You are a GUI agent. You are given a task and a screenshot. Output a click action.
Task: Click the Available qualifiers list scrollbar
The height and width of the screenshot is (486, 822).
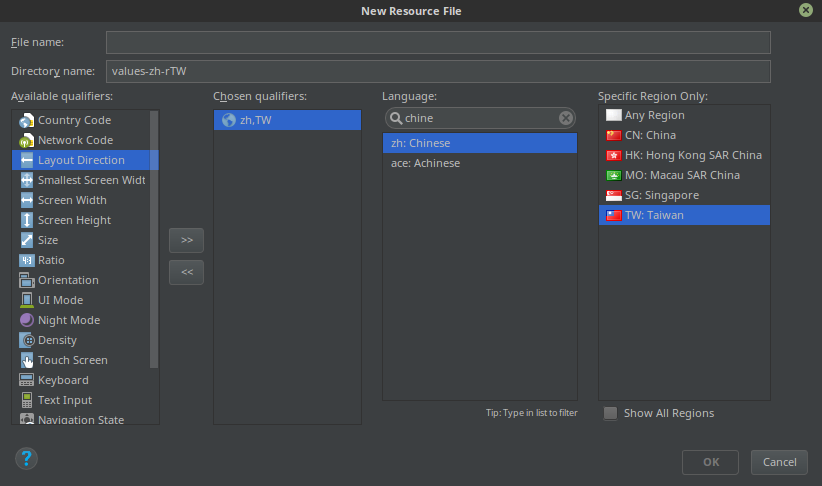[154, 240]
